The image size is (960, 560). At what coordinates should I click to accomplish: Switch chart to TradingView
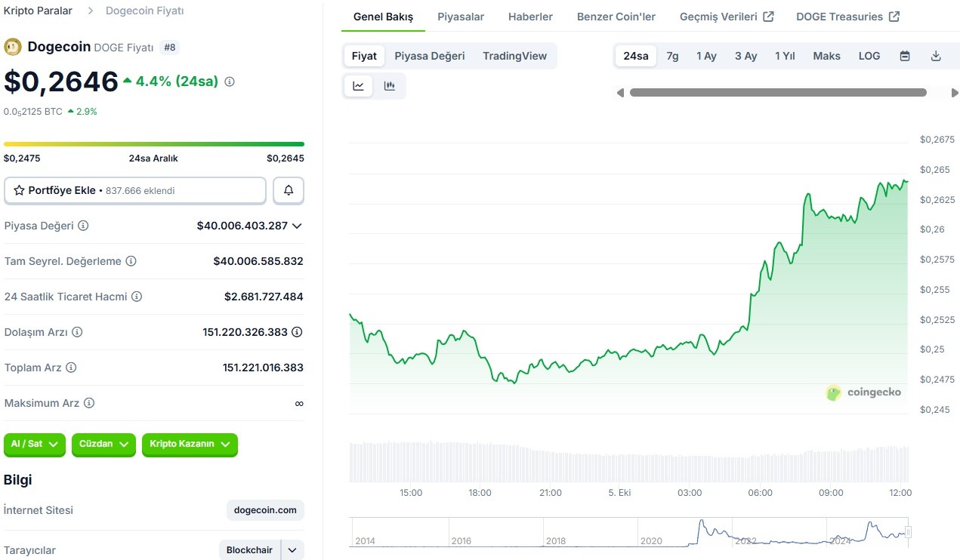pos(514,56)
